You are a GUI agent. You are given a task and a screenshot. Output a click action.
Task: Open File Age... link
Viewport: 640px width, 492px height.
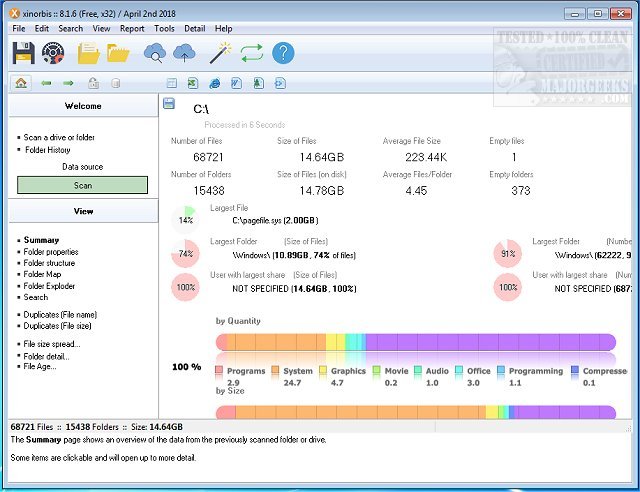point(40,366)
